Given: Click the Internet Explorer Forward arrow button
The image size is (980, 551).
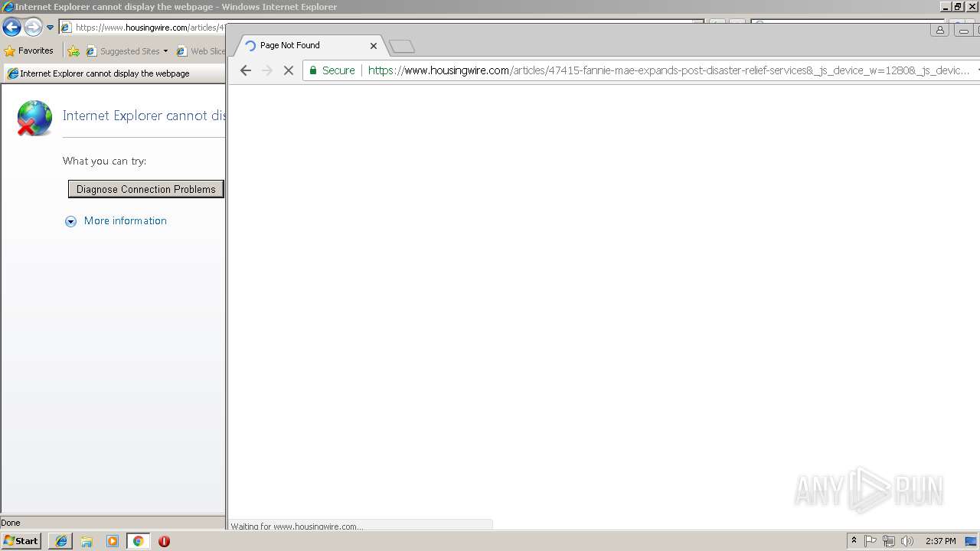Looking at the screenshot, I should tap(33, 28).
